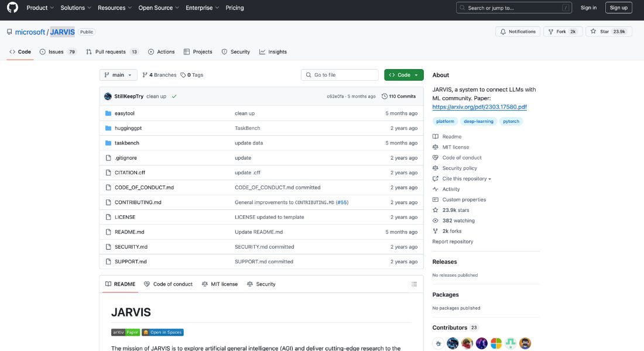644x351 pixels.
Task: Expand the main branch dropdown
Action: tap(118, 74)
